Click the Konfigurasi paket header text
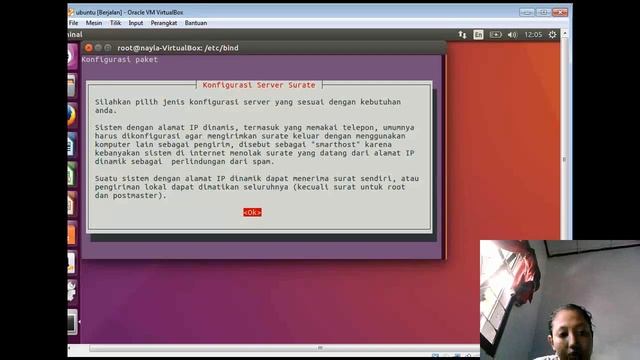The width and height of the screenshot is (640, 360). [120, 60]
